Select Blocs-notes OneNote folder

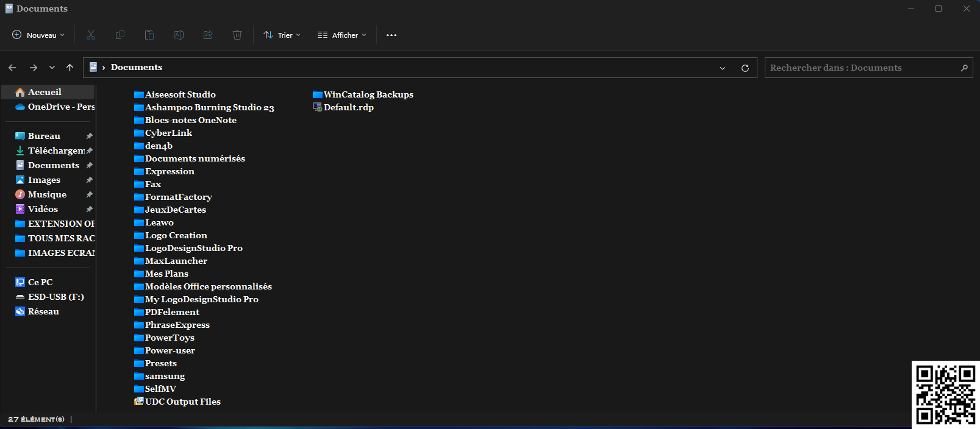pos(185,120)
